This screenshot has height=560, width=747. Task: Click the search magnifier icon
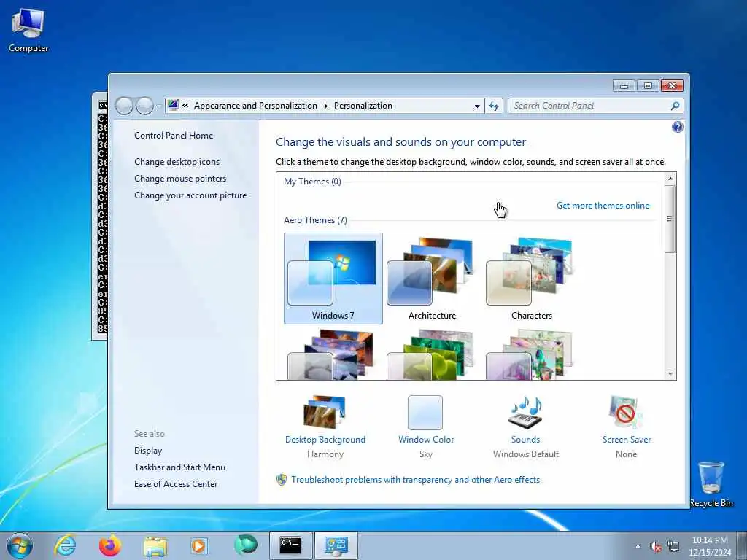click(x=675, y=106)
